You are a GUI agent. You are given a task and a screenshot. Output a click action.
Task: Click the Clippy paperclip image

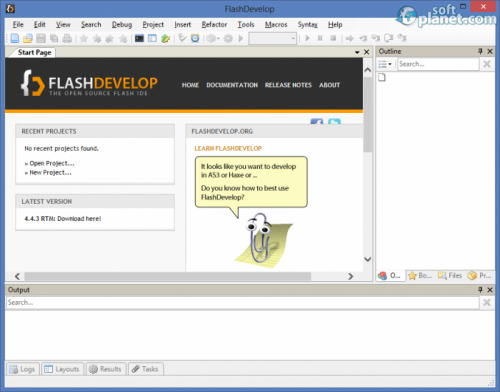click(x=263, y=239)
